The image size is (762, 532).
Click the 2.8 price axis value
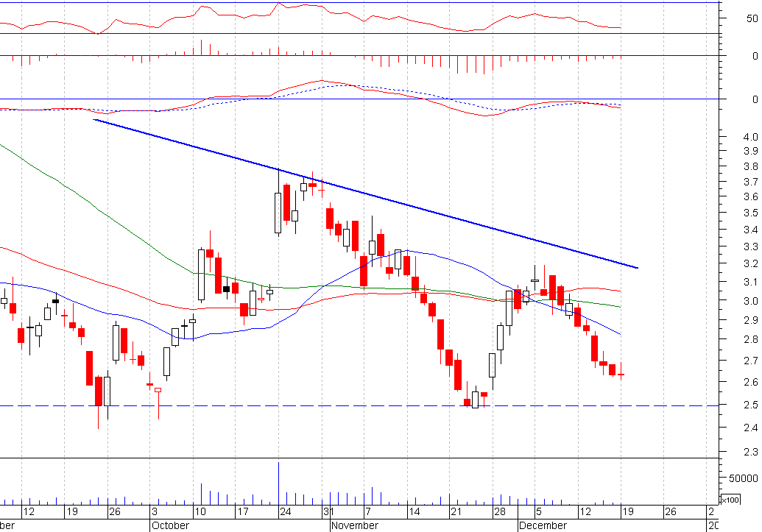[x=751, y=340]
